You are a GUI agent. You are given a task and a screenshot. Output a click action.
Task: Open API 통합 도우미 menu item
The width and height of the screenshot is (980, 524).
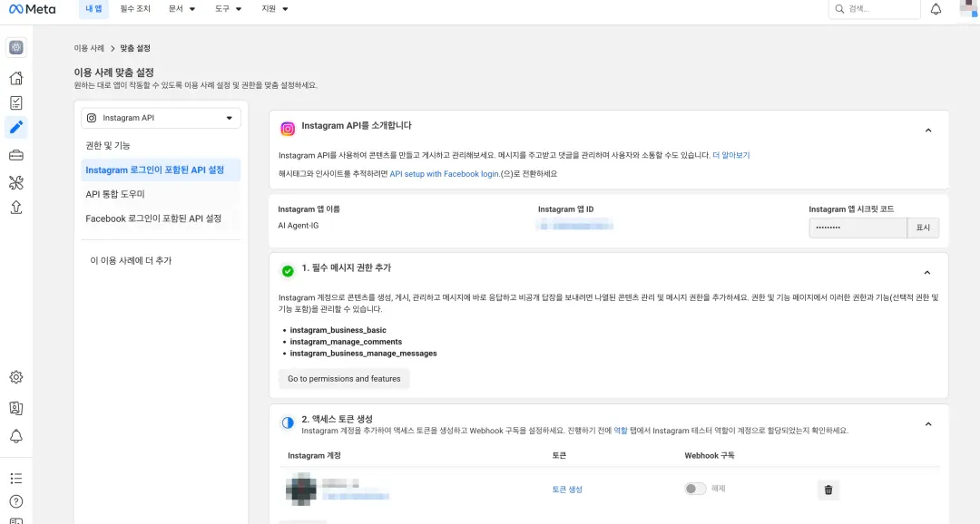pyautogui.click(x=161, y=194)
